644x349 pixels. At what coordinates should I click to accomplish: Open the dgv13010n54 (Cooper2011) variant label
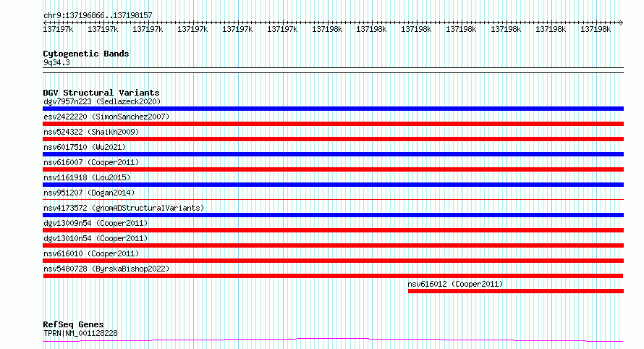96,238
